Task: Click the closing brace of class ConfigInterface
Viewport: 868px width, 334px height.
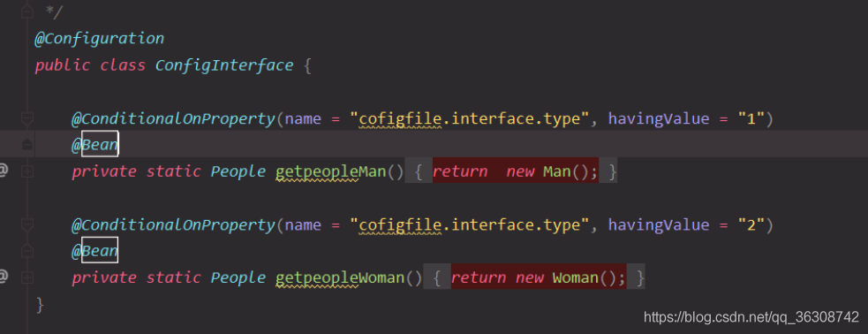Action: point(40,305)
